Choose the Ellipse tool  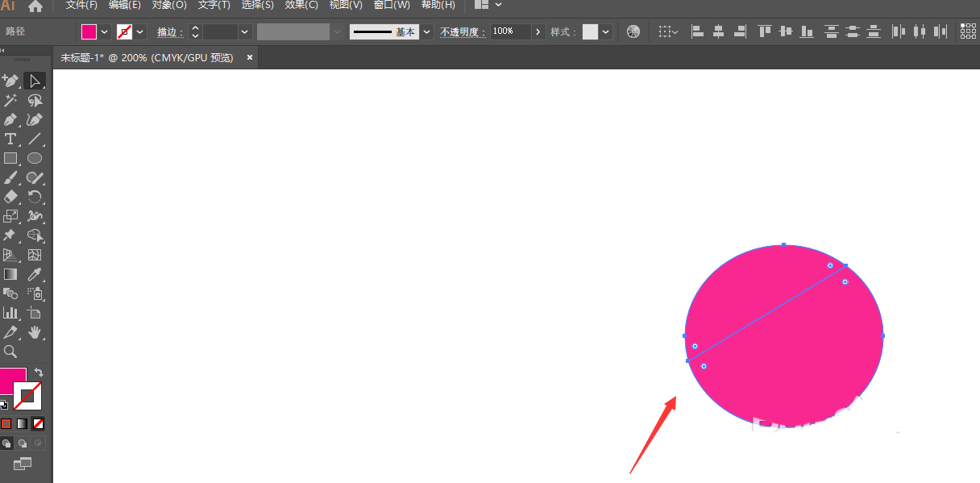[35, 159]
